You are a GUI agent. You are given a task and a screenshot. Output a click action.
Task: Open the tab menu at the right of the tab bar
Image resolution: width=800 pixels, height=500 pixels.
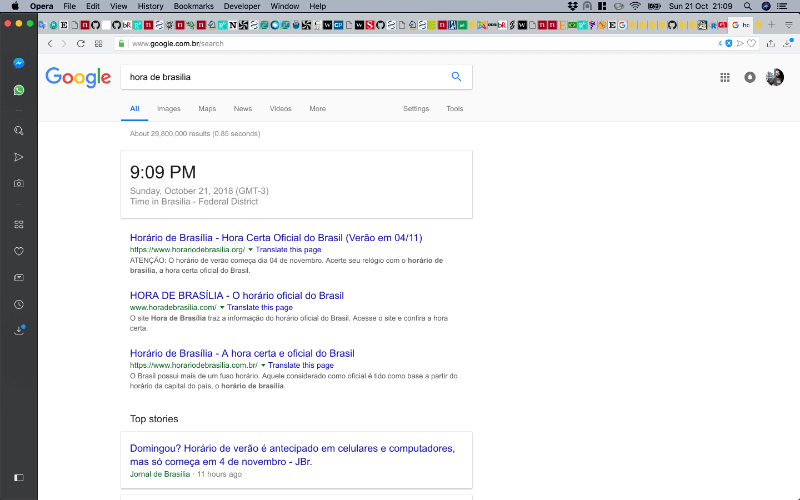(789, 24)
